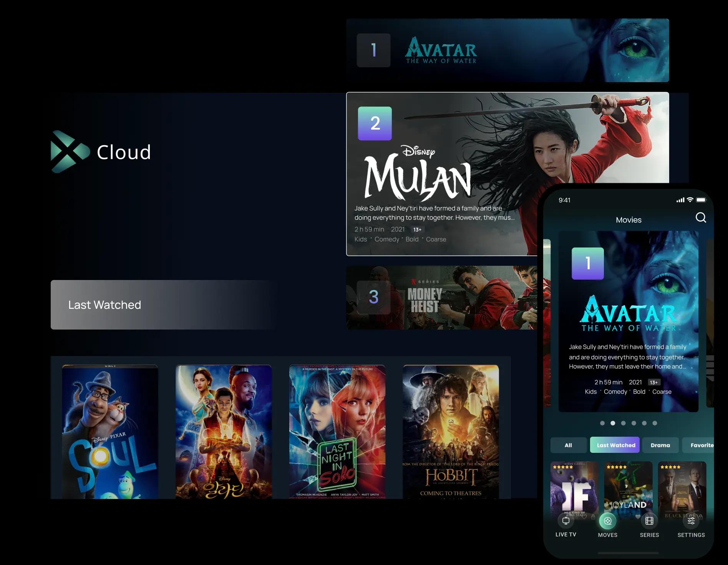Open The Hobbit movie poster
Viewport: 728px width, 565px height.
[x=451, y=431]
